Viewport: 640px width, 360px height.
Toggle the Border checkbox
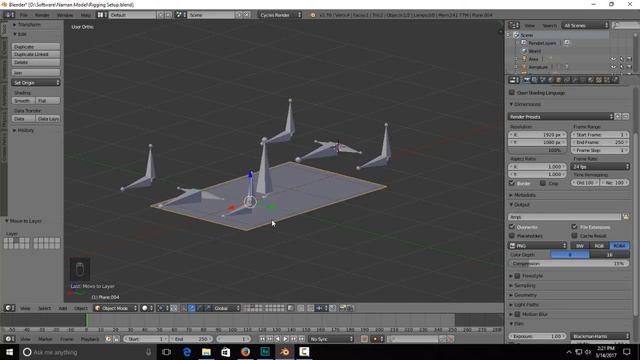pyautogui.click(x=512, y=183)
